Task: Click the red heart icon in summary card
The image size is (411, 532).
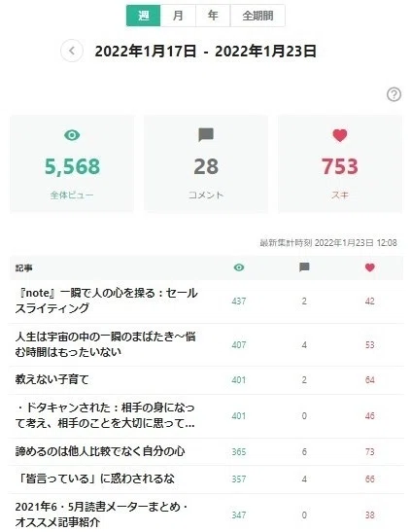Action: point(340,135)
